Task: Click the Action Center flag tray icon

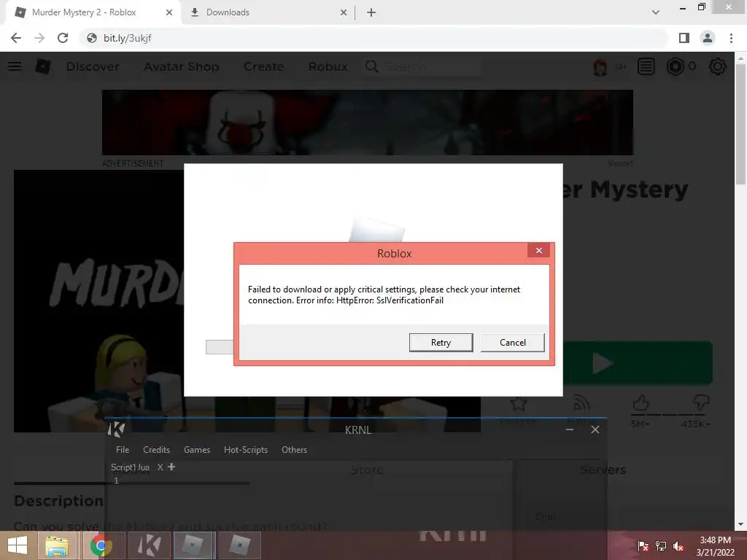Action: [643, 546]
